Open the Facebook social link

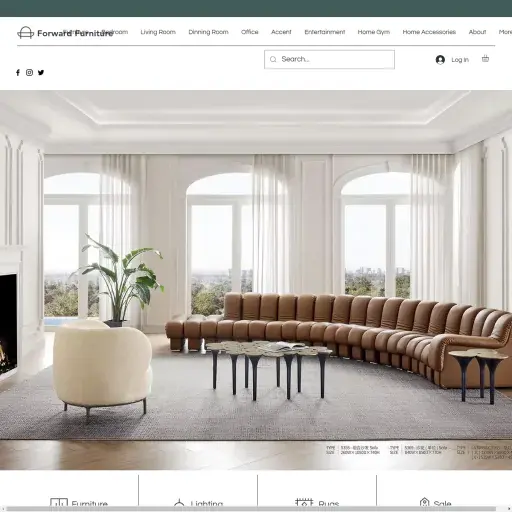point(18,72)
